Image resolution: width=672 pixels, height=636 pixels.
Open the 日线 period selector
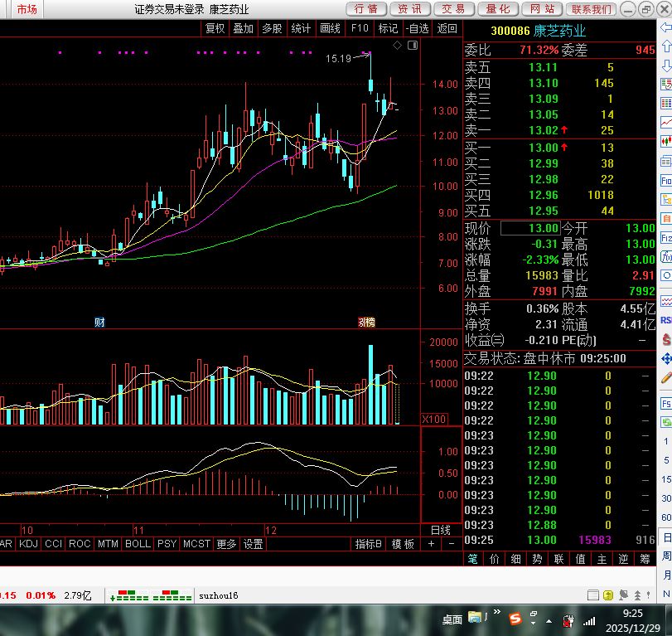pos(441,530)
